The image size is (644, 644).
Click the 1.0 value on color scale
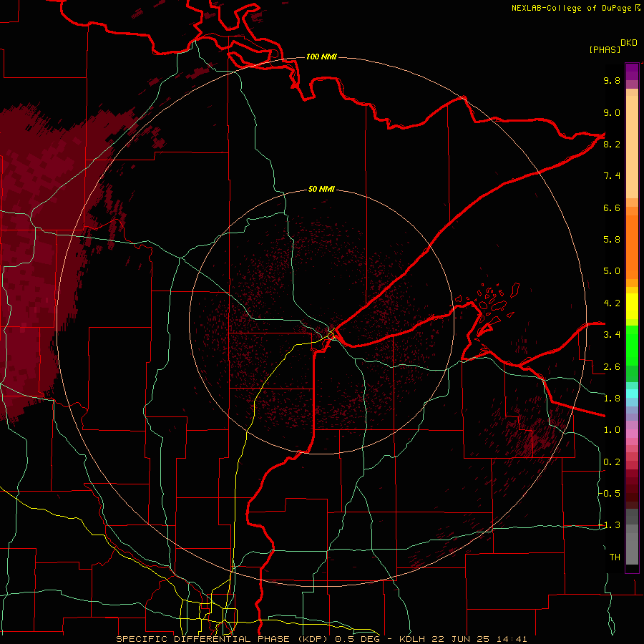612,430
